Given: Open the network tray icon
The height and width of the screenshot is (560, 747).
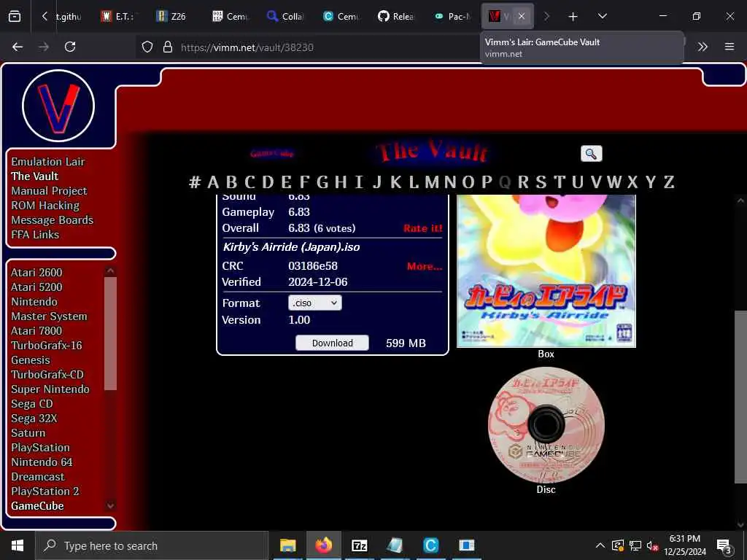Looking at the screenshot, I should coord(635,545).
